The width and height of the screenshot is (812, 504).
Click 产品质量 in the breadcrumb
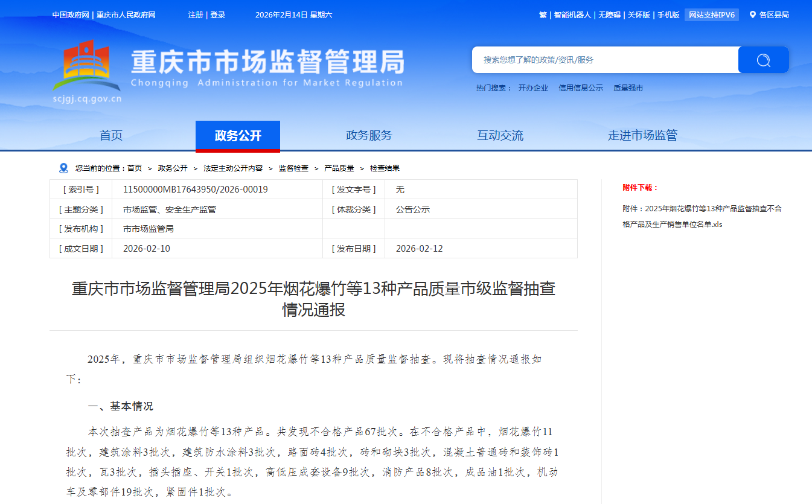tap(339, 168)
